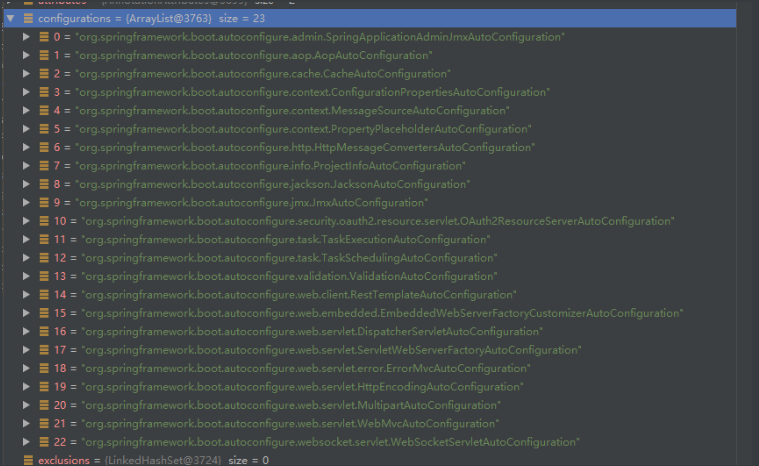Select the ErrorMvcAutoConfiguration string value

[x=306, y=368]
